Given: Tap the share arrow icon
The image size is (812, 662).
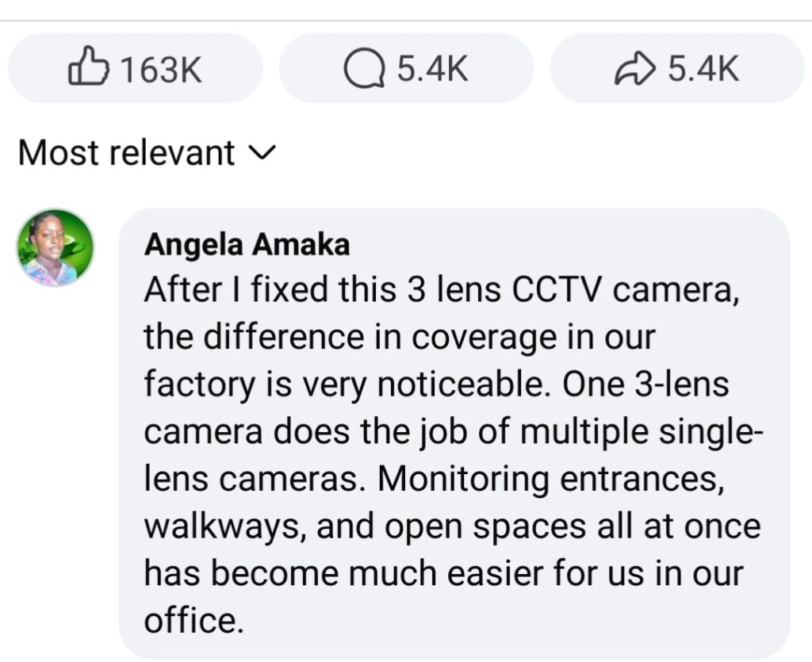Looking at the screenshot, I should click(x=634, y=70).
